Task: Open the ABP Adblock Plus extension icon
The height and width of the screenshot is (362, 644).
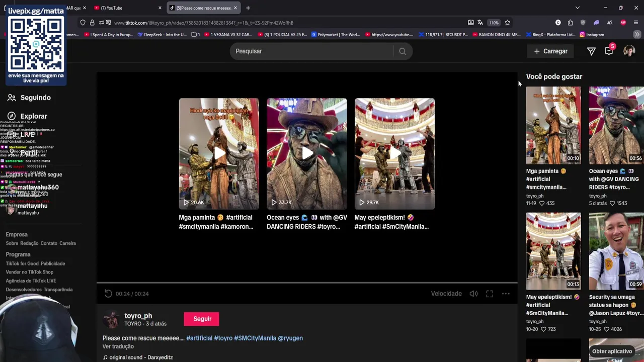Action: tap(623, 23)
